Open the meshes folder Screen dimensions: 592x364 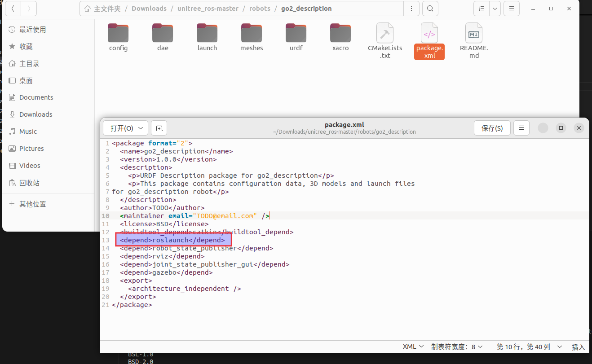(x=251, y=36)
